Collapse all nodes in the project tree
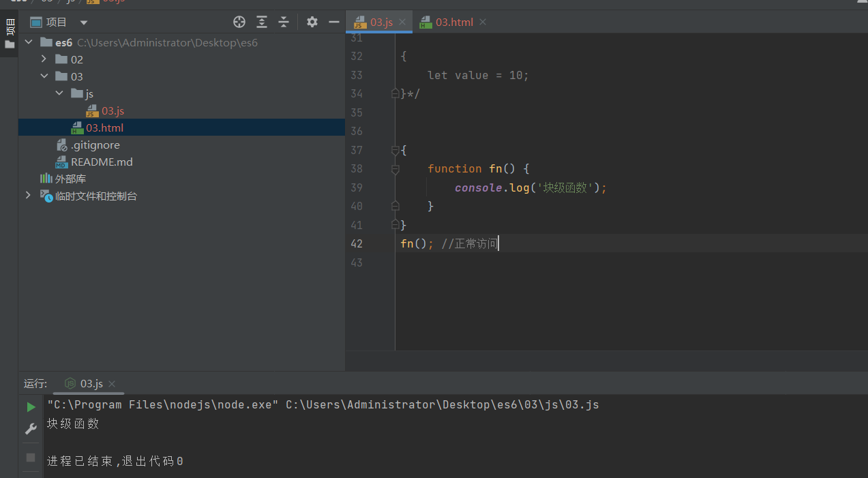The width and height of the screenshot is (868, 478). (284, 22)
